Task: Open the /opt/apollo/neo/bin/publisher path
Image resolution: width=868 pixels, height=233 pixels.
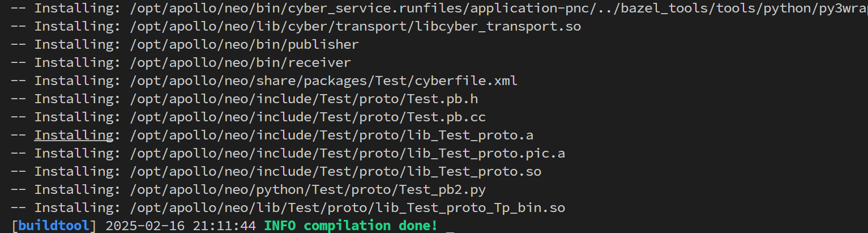Action: [245, 44]
